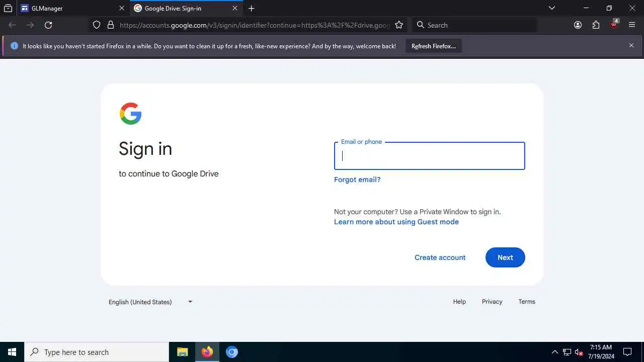Viewport: 644px width, 362px height.
Task: Open File Explorer from the taskbar
Action: pos(182,352)
